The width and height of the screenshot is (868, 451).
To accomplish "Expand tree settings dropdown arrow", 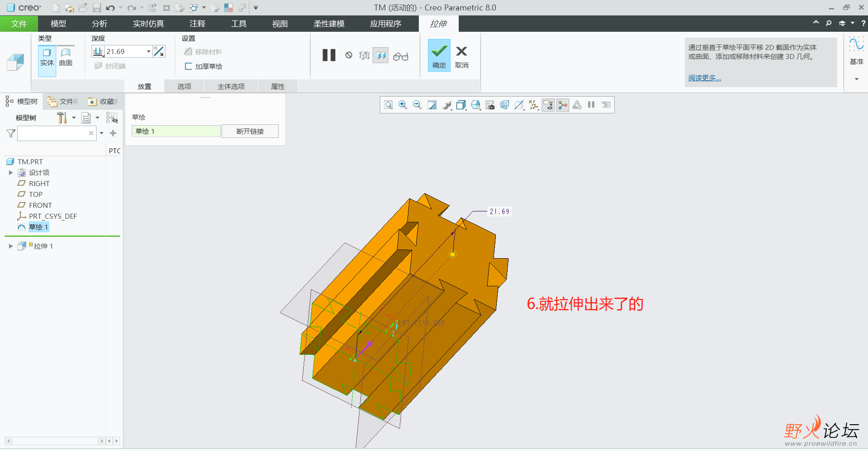I will [x=74, y=118].
